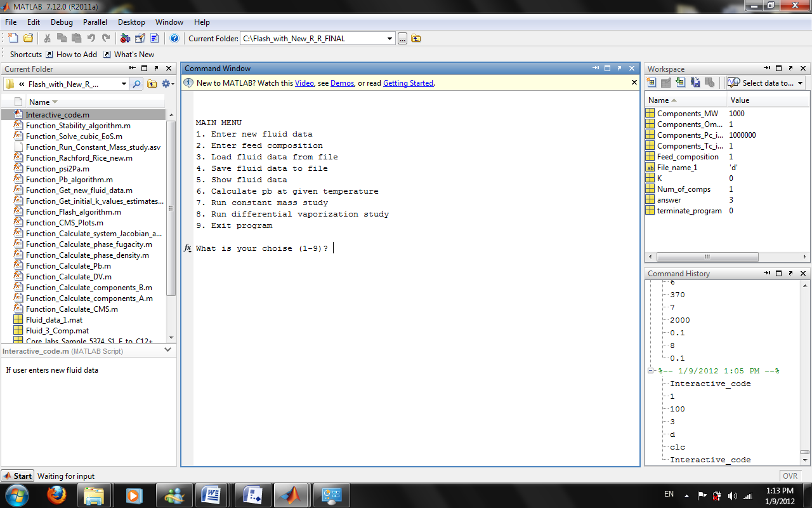
Task: Click the browse for folder '...' button
Action: 402,39
